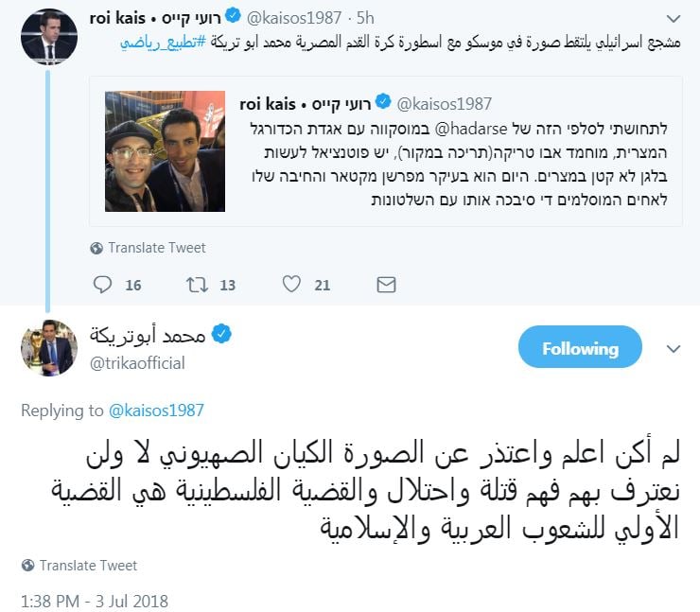This screenshot has height=612, width=700.
Task: Toggle the blue Following button
Action: point(580,349)
